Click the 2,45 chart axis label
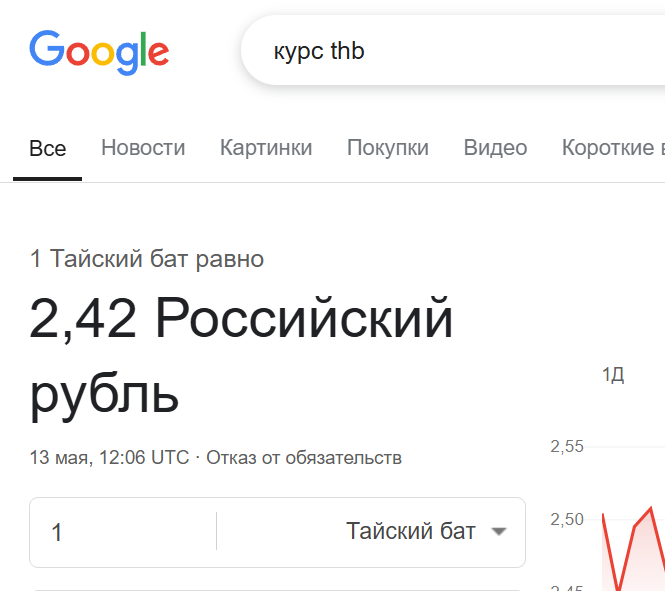This screenshot has height=591, width=665. click(566, 585)
